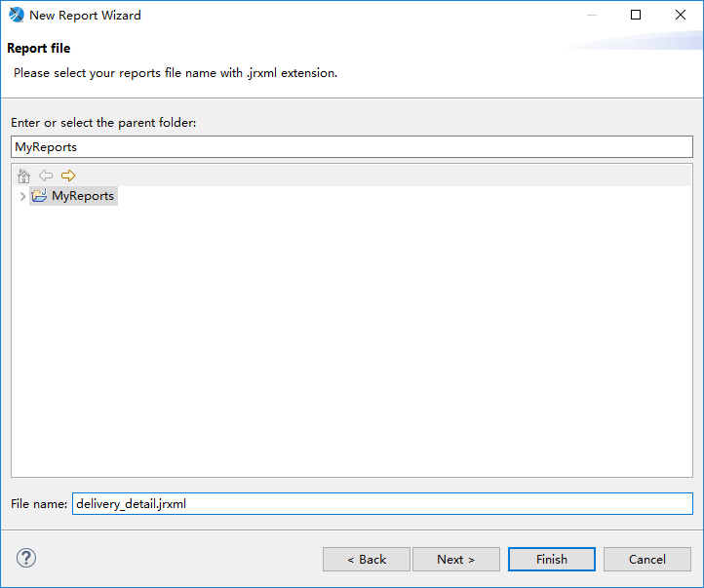
Task: Click Finish to create the report
Action: (x=551, y=560)
